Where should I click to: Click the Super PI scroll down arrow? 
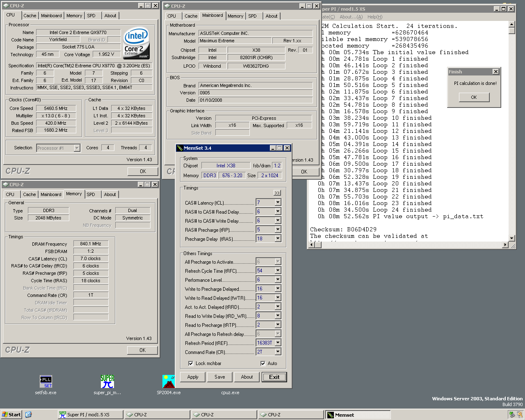[511, 238]
